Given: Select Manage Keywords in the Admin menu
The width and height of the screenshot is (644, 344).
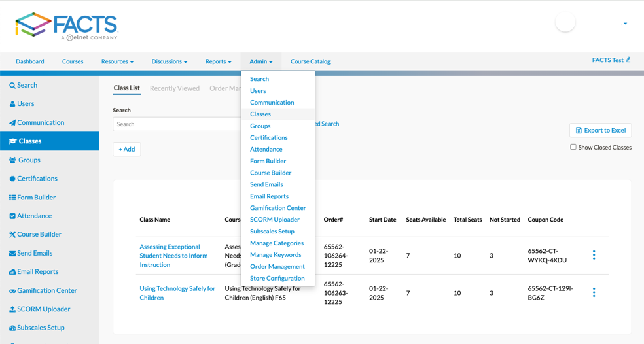Looking at the screenshot, I should pos(276,255).
